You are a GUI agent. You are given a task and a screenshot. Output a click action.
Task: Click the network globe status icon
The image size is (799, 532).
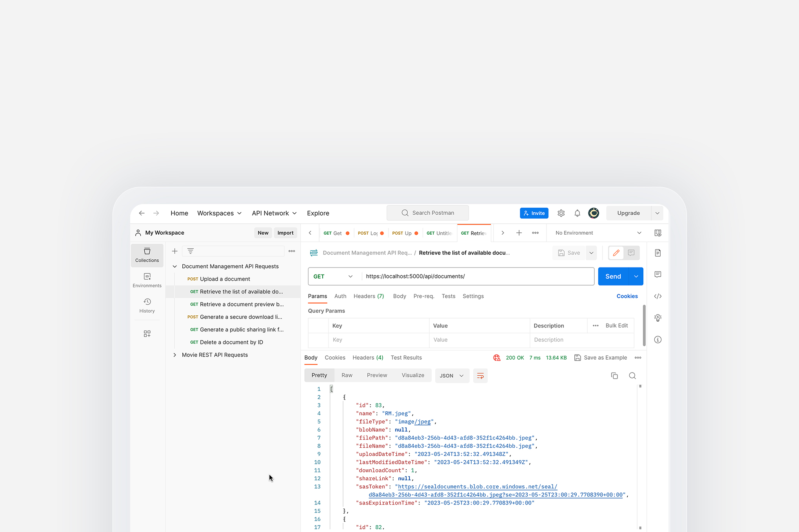497,358
